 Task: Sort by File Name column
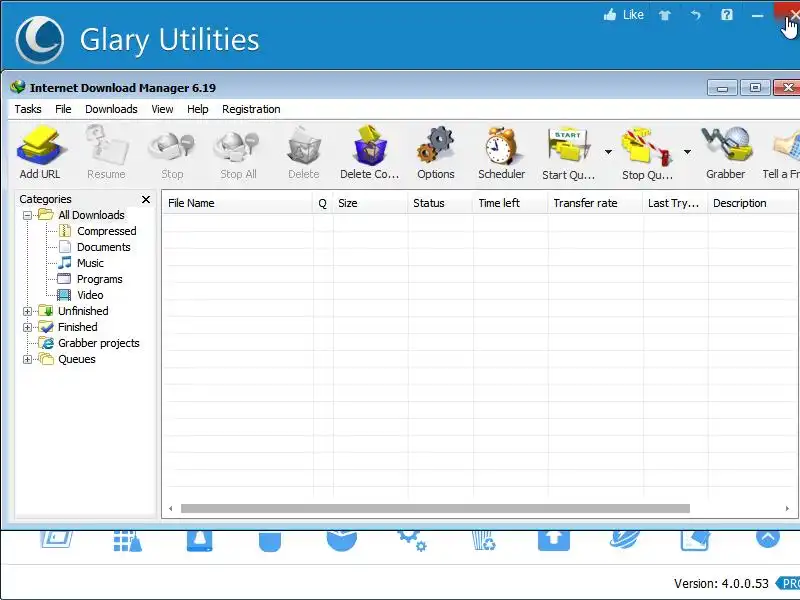tap(237, 203)
